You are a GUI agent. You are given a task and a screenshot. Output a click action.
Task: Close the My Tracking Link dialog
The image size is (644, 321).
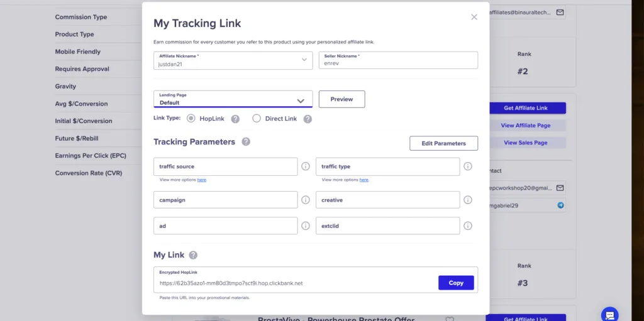click(x=474, y=18)
